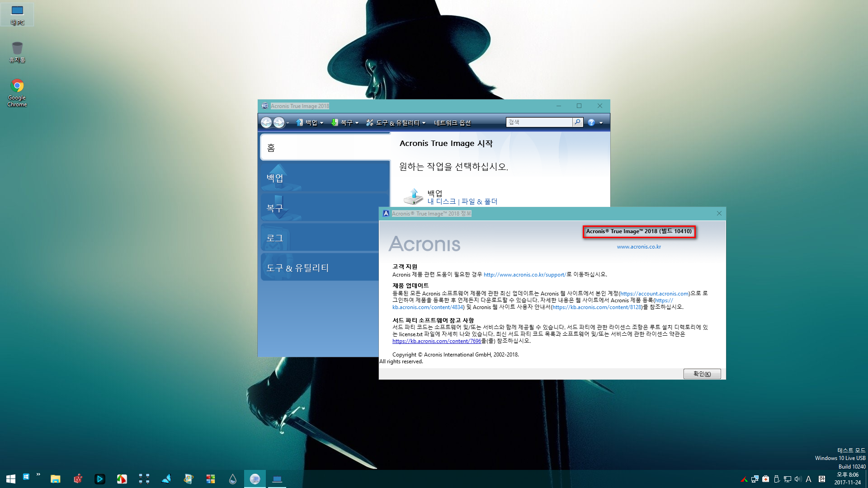868x488 pixels.
Task: Open the 도구 & 유틸리티 toolbar dropdown
Action: (396, 122)
